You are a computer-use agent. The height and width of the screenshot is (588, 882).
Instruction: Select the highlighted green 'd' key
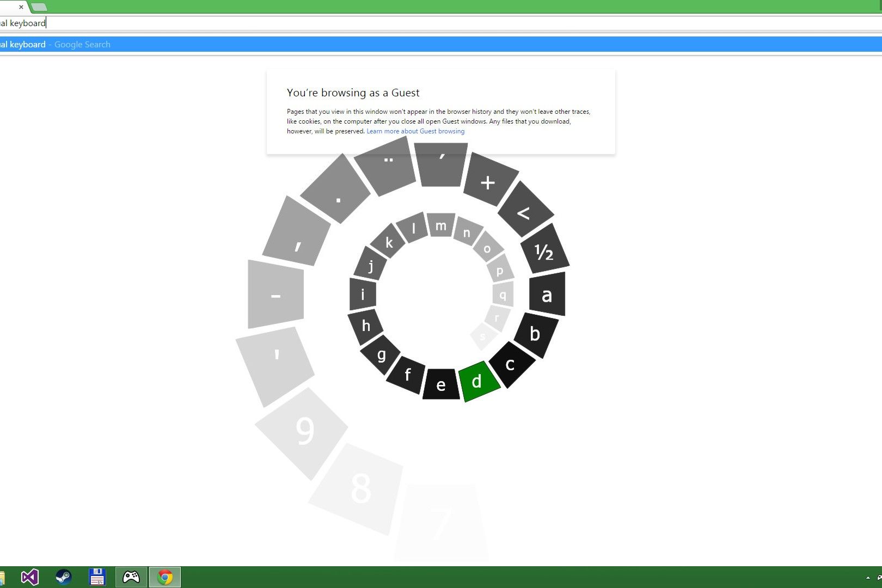(479, 381)
